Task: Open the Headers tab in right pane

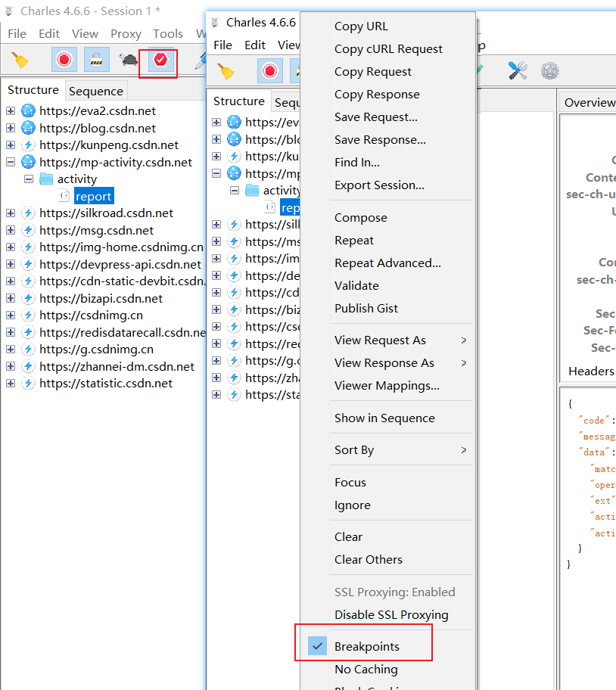Action: [590, 371]
